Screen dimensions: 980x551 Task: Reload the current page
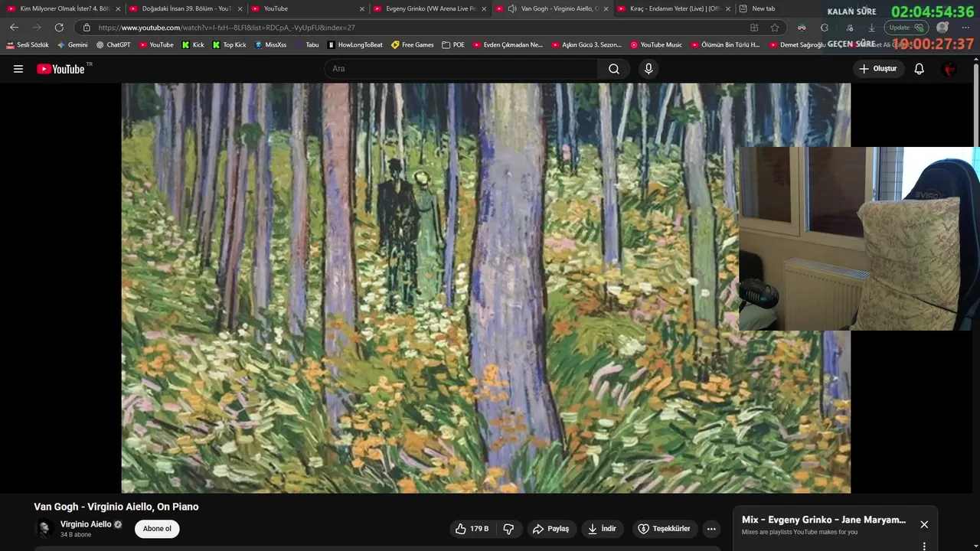[59, 28]
